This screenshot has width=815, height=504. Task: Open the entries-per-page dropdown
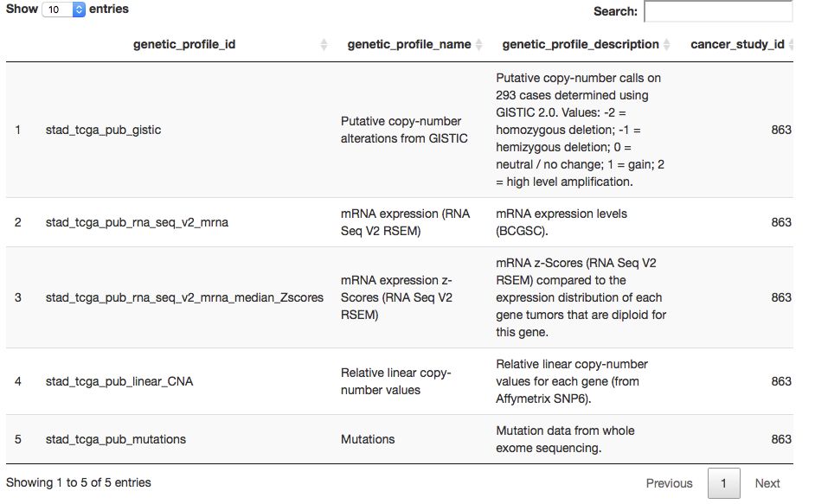[63, 10]
